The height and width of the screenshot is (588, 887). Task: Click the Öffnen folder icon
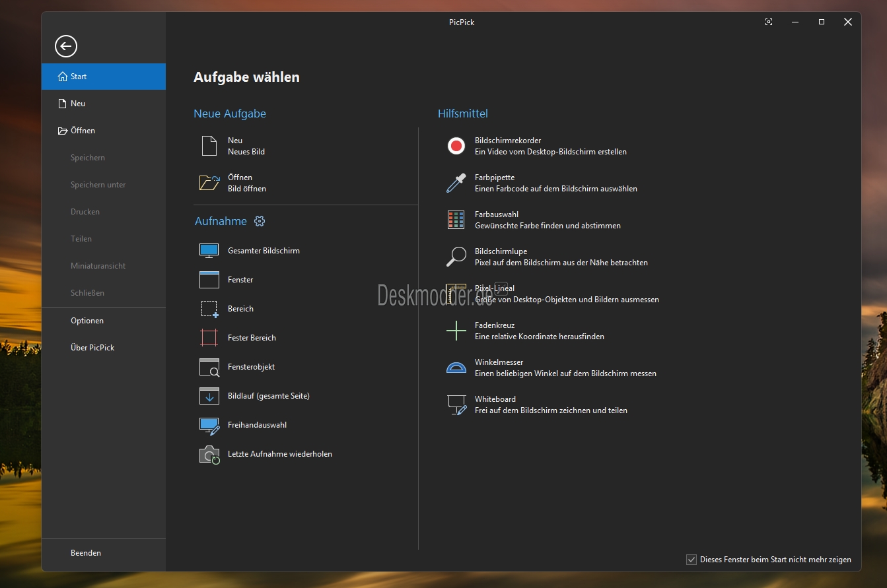point(209,183)
